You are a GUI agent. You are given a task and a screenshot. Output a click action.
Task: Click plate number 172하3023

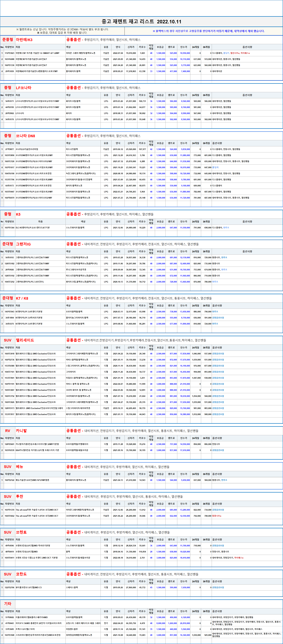pyautogui.click(x=10, y=53)
